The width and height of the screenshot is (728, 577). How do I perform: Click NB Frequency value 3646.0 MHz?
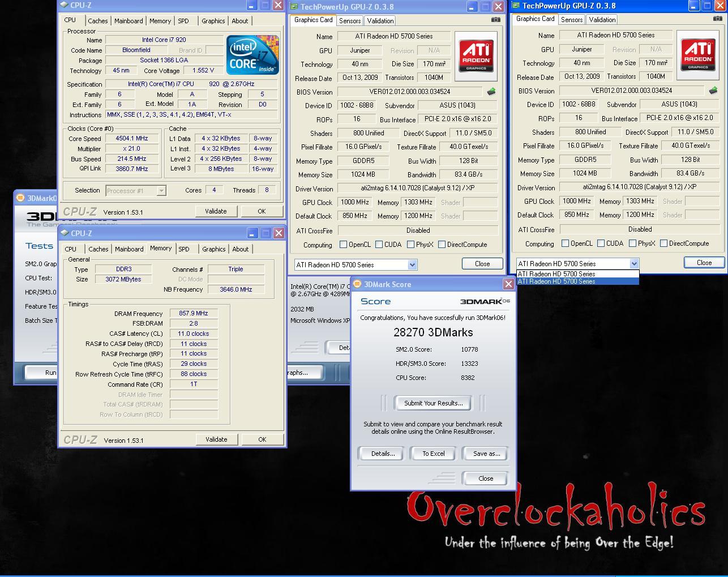(236, 289)
